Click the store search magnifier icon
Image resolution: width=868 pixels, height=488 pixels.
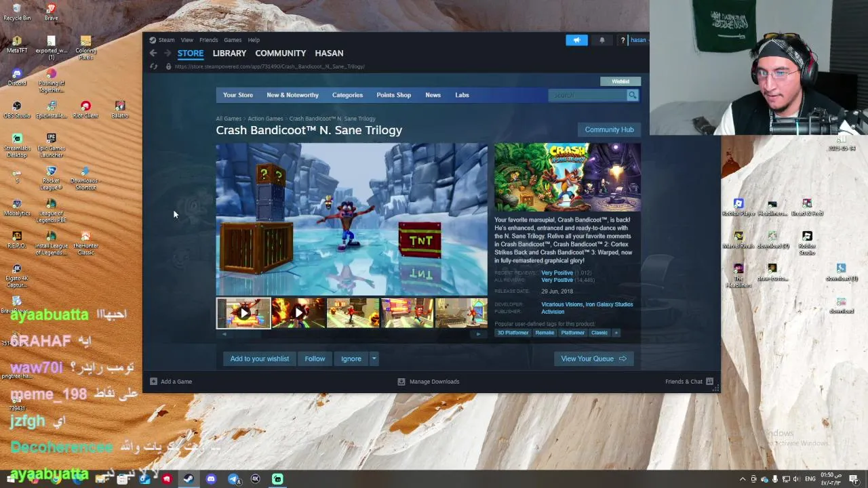pos(632,95)
